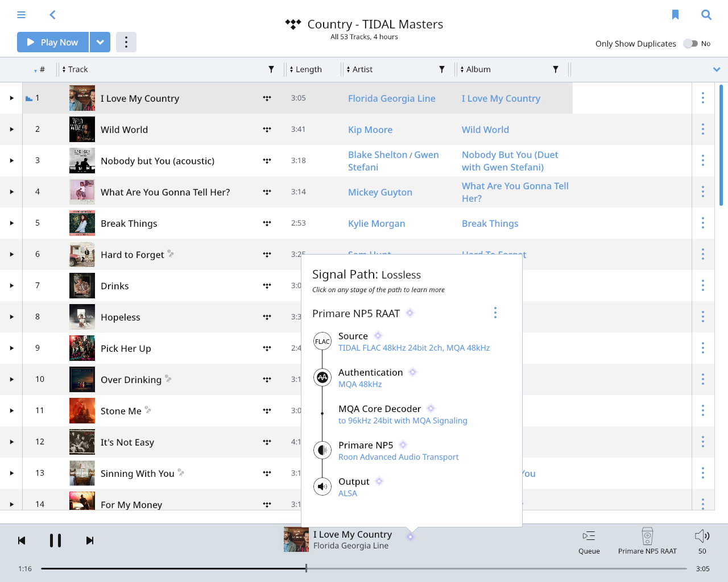Image resolution: width=728 pixels, height=582 pixels.
Task: Expand the What Are You Gonna Tell Her row arrow
Action: [11, 192]
